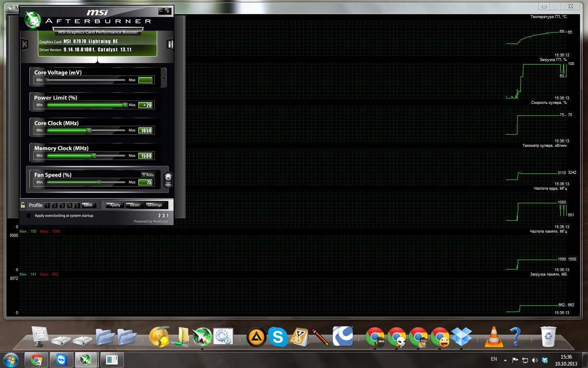Launch MSI Kombustor with the K button
This screenshot has width=588, height=368.
coord(25,44)
